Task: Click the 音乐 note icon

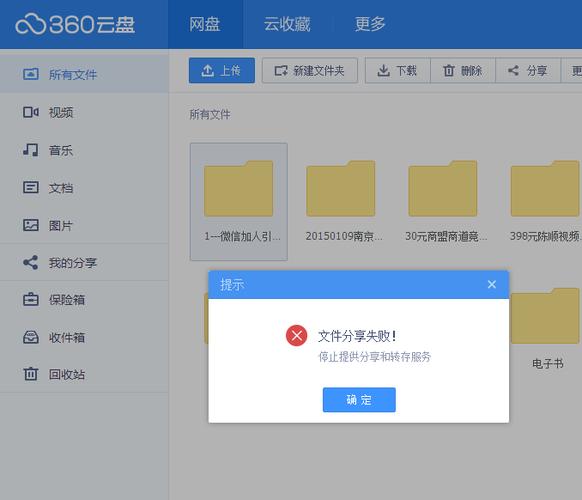Action: (30, 150)
